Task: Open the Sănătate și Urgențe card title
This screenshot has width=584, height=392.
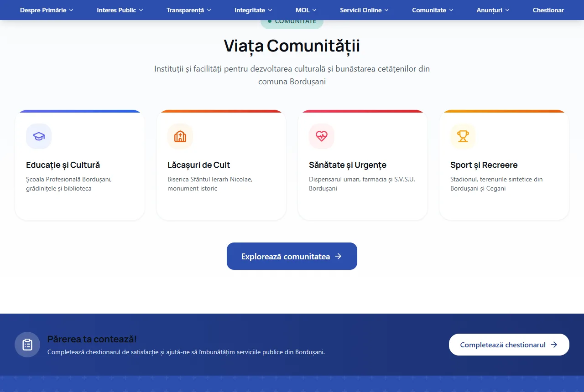Action: [x=348, y=165]
